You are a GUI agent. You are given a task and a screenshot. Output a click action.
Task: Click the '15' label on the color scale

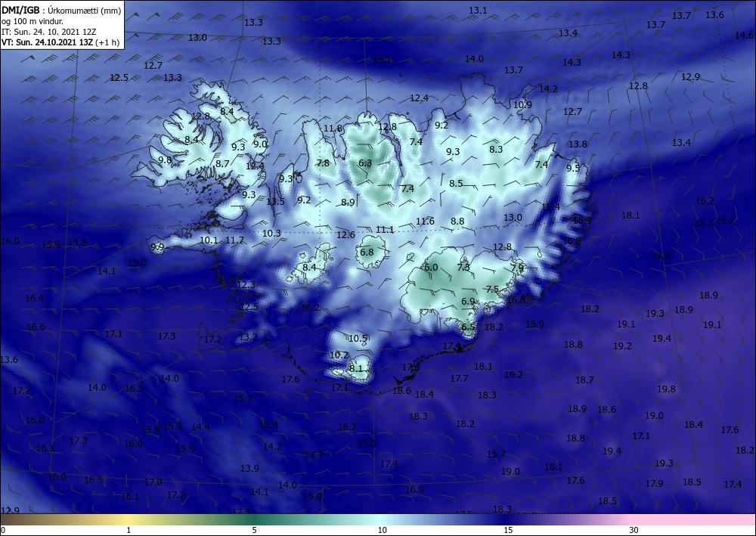508,530
